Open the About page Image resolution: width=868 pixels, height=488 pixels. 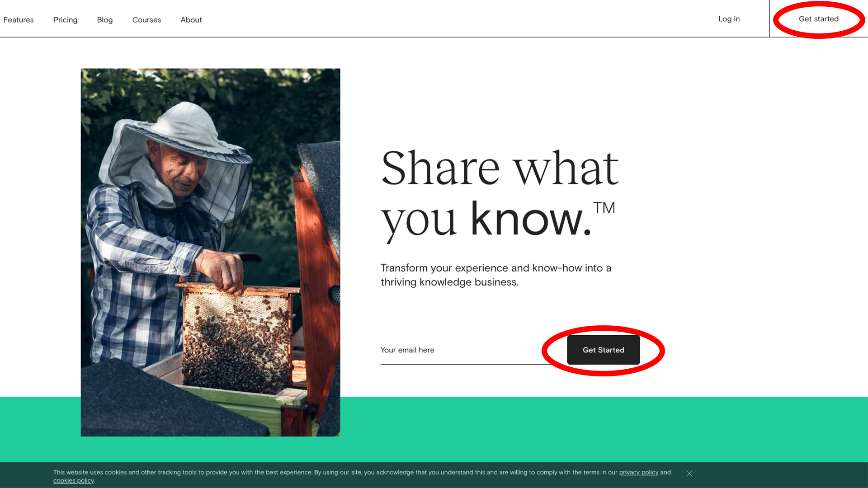pyautogui.click(x=191, y=20)
